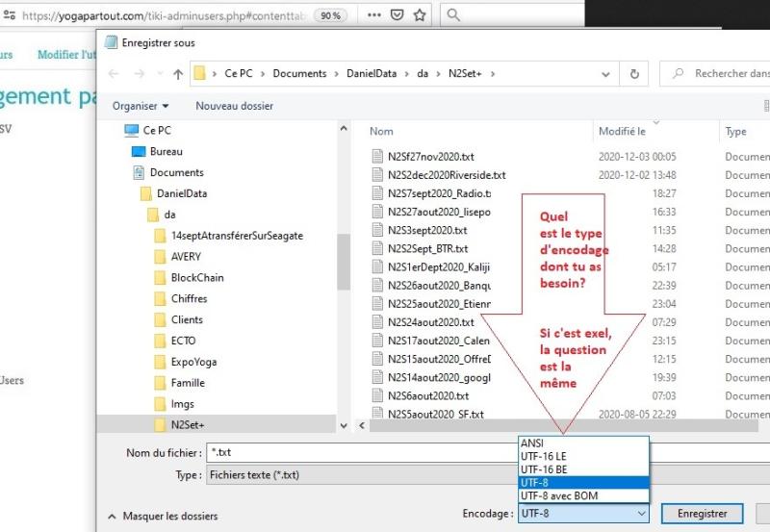
Task: Click the folder tree vertical scrollbar
Action: pyautogui.click(x=344, y=250)
